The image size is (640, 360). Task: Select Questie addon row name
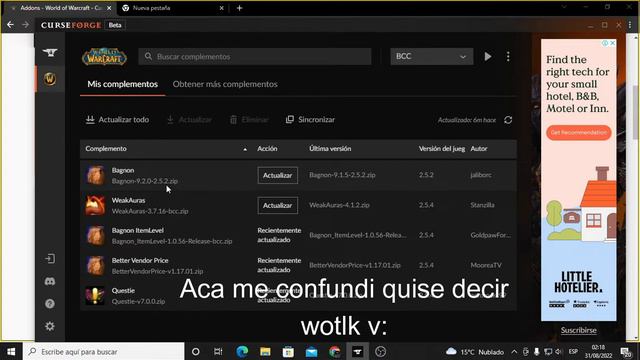point(123,291)
